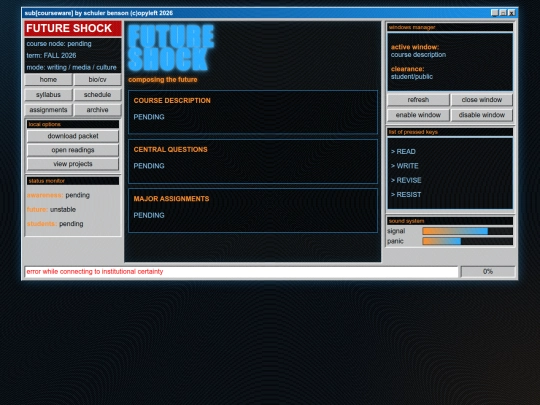Click the red FUTURE SHOCK title banner
Viewport: 540px width, 405px height.
tap(73, 28)
